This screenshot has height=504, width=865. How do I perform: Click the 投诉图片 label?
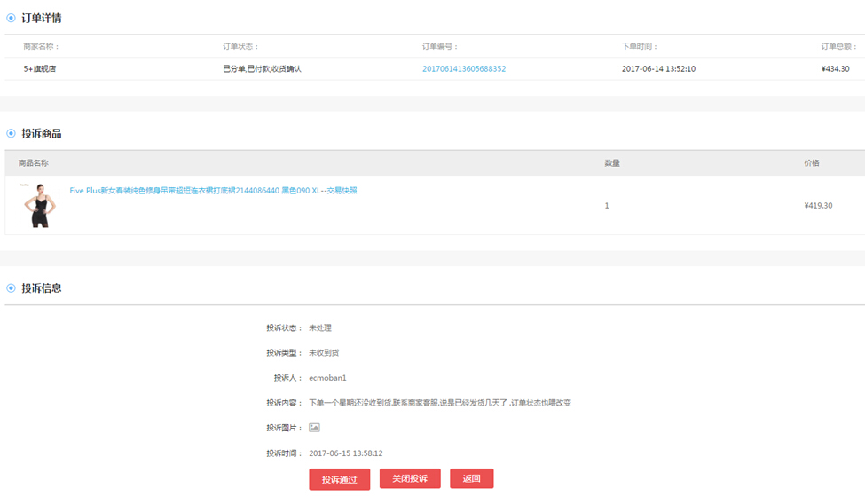284,428
